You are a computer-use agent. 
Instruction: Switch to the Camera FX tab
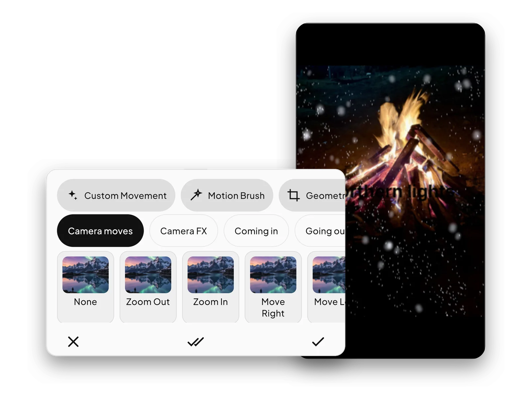coord(184,231)
